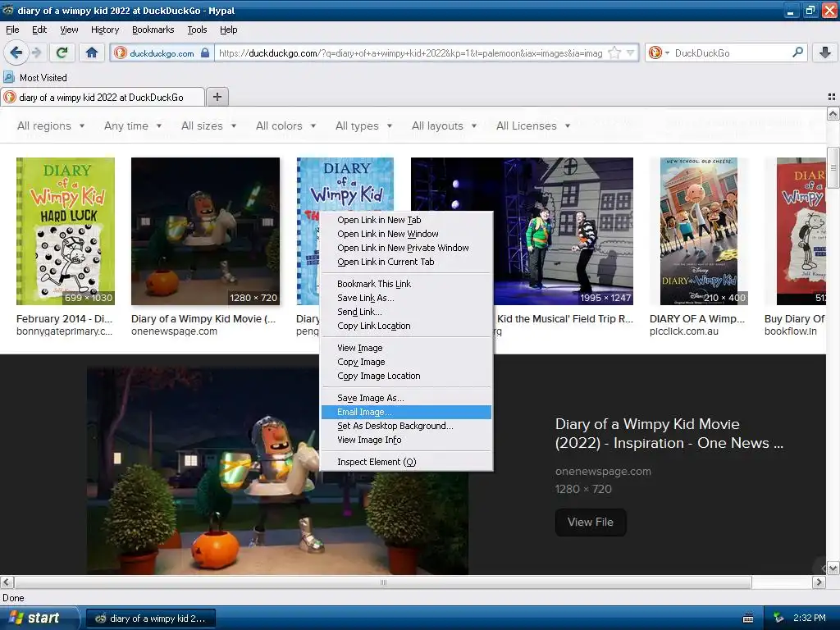The width and height of the screenshot is (840, 630).
Task: Reload the current page
Action: pyautogui.click(x=62, y=52)
